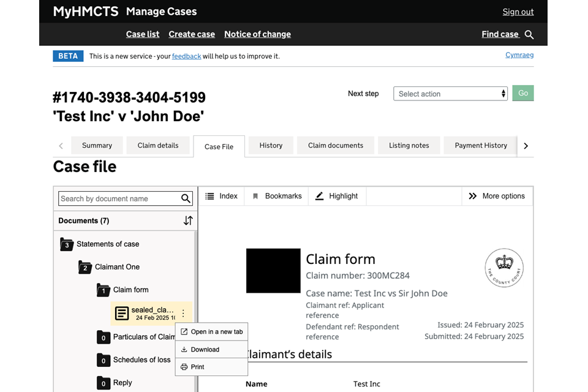
Task: Open the Index panel
Action: click(221, 196)
